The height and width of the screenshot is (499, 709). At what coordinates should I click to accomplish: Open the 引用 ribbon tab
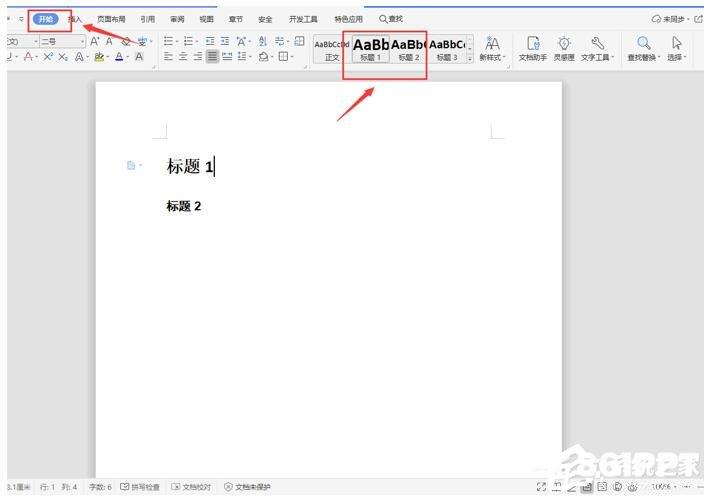coord(147,19)
